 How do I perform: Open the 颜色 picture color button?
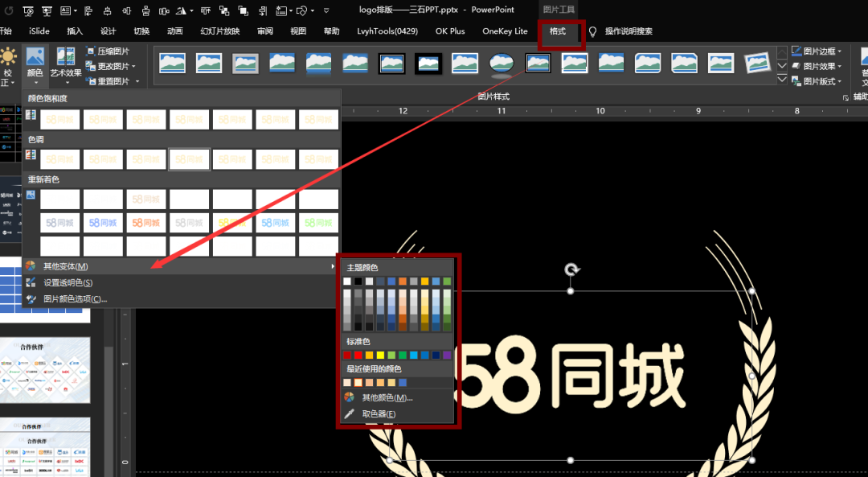tap(35, 65)
